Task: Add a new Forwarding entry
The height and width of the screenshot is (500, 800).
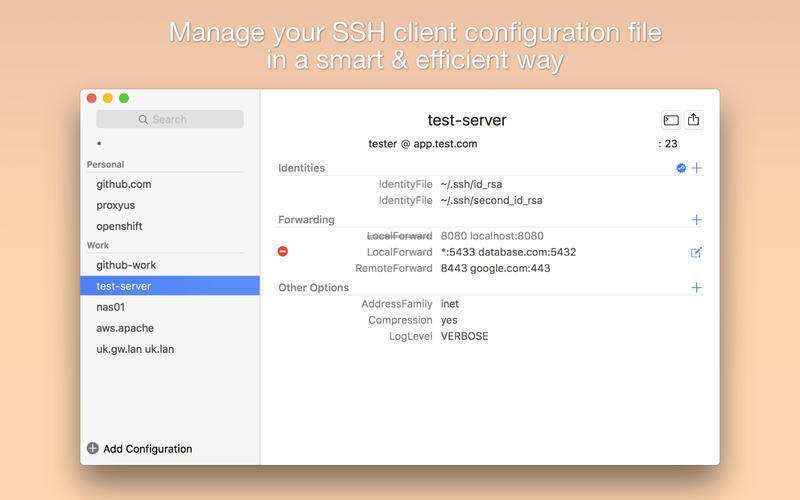Action: (x=697, y=220)
